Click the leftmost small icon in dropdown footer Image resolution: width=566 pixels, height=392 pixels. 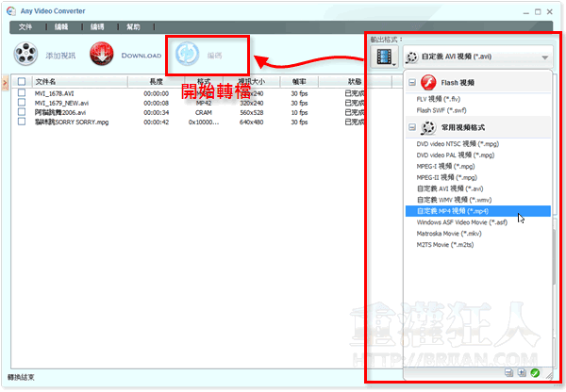pos(508,373)
